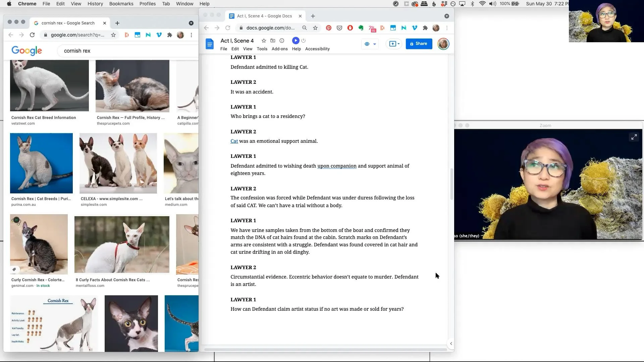
Task: Click the blue Share button
Action: tap(419, 44)
